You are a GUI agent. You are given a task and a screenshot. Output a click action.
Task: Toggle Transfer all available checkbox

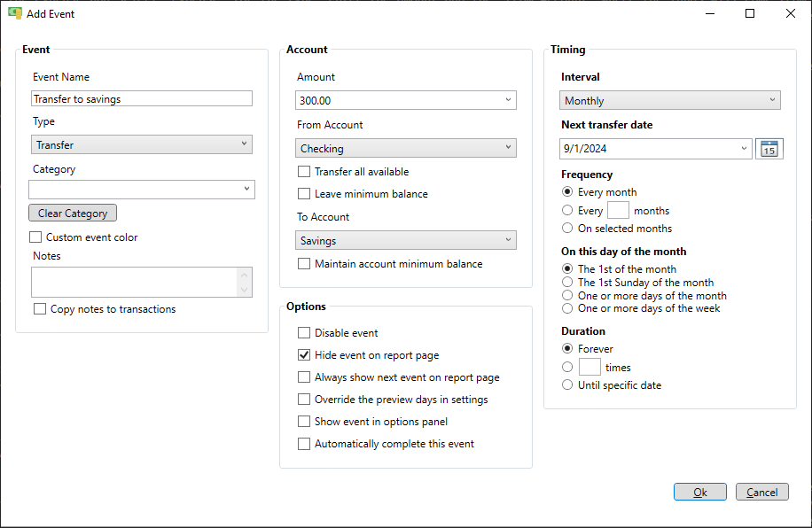(x=304, y=171)
